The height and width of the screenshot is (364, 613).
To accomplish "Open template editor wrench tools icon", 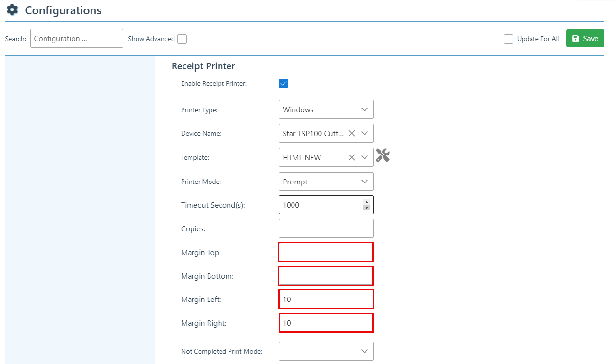I will (383, 155).
